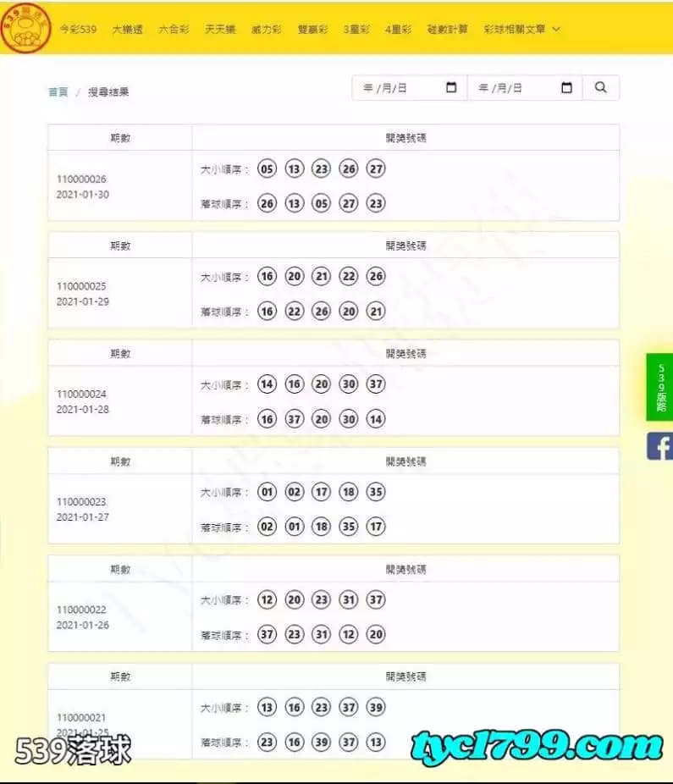This screenshot has height=784, width=673.
Task: Click ball 27 in 110000026 大小順序 row
Action: (x=376, y=168)
